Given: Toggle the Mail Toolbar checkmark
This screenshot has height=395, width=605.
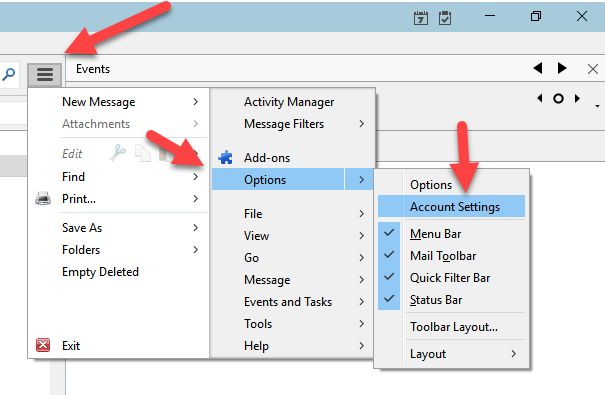Looking at the screenshot, I should (389, 255).
